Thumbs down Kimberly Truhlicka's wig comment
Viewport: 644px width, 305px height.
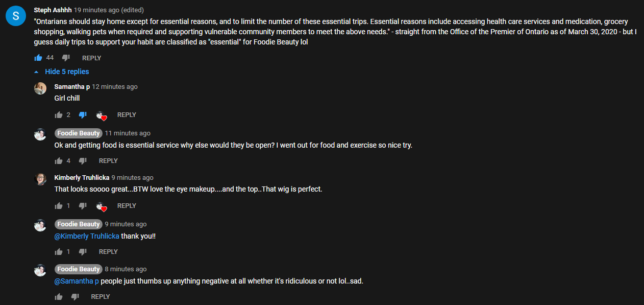pyautogui.click(x=83, y=206)
